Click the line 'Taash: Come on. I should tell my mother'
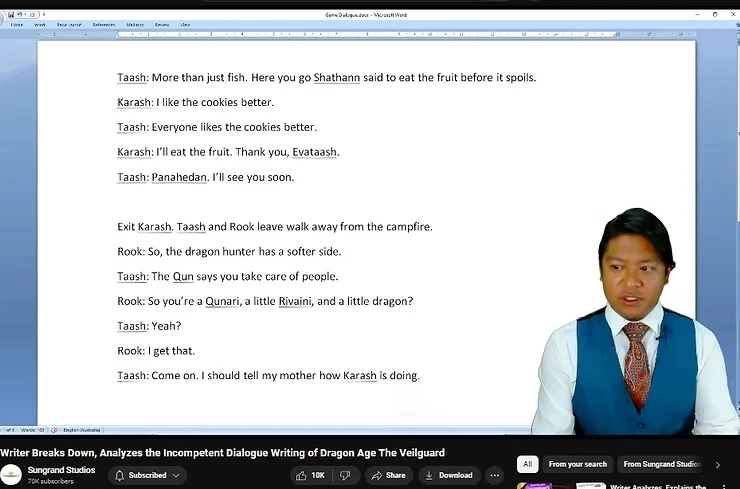Image resolution: width=740 pixels, height=489 pixels. [x=268, y=376]
